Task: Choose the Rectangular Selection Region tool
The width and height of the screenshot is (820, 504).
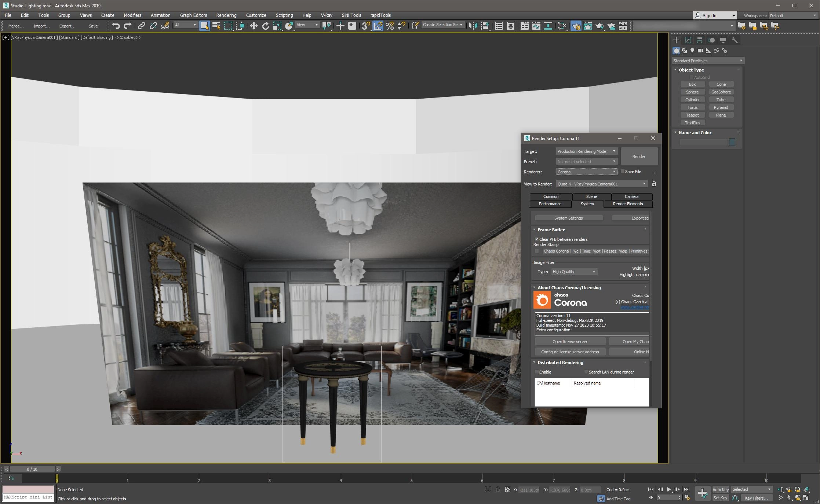Action: [x=228, y=26]
